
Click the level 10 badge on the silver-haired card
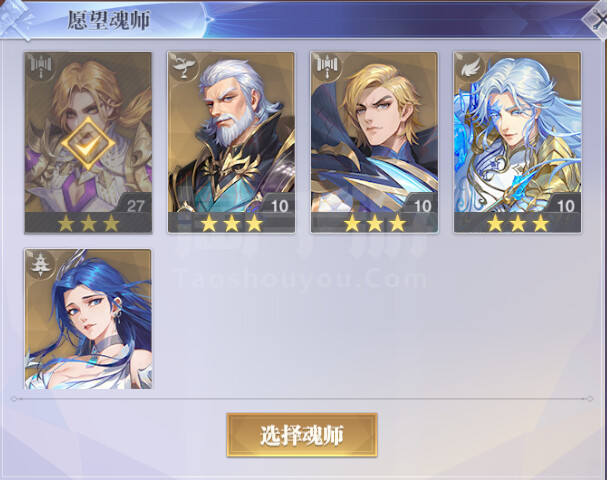pyautogui.click(x=565, y=205)
